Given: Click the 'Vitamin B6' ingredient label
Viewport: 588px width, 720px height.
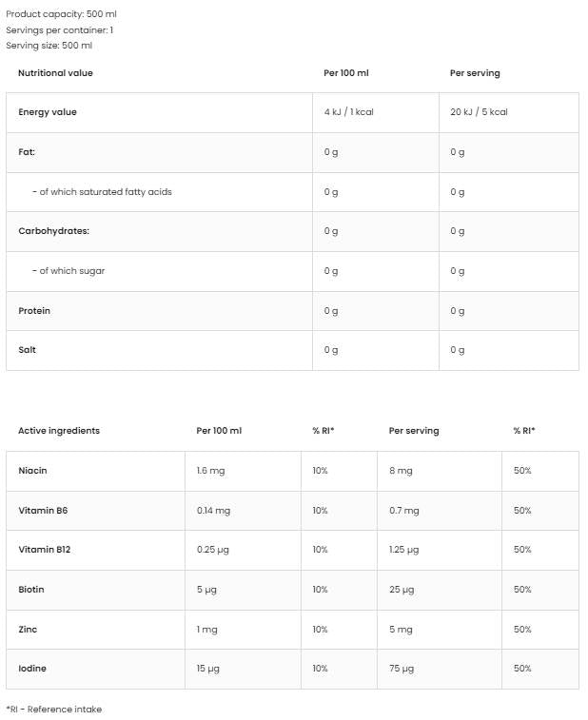Looking at the screenshot, I should (43, 511).
